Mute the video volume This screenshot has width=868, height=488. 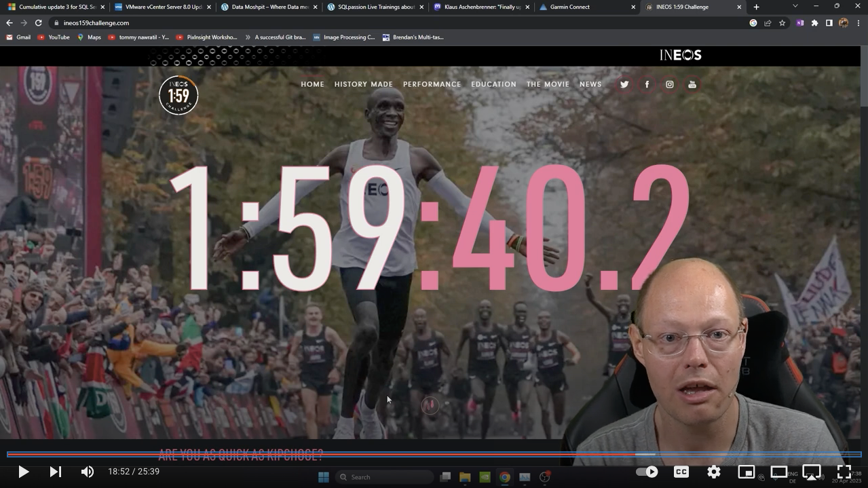tap(88, 472)
